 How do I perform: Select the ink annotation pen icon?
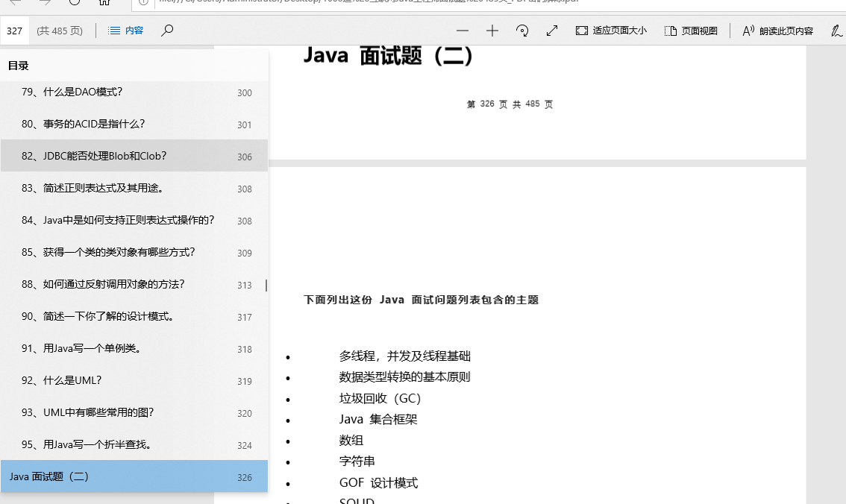pyautogui.click(x=836, y=31)
